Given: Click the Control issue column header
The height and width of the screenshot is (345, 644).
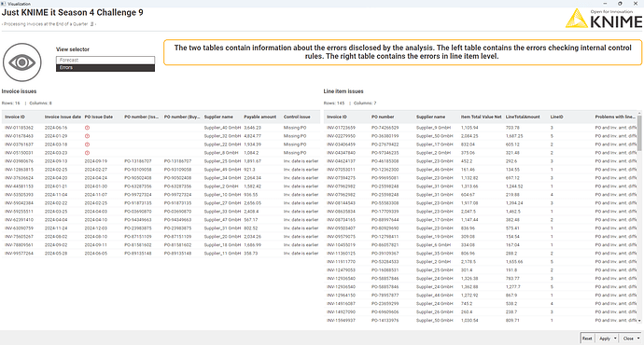Looking at the screenshot, I should point(297,117).
